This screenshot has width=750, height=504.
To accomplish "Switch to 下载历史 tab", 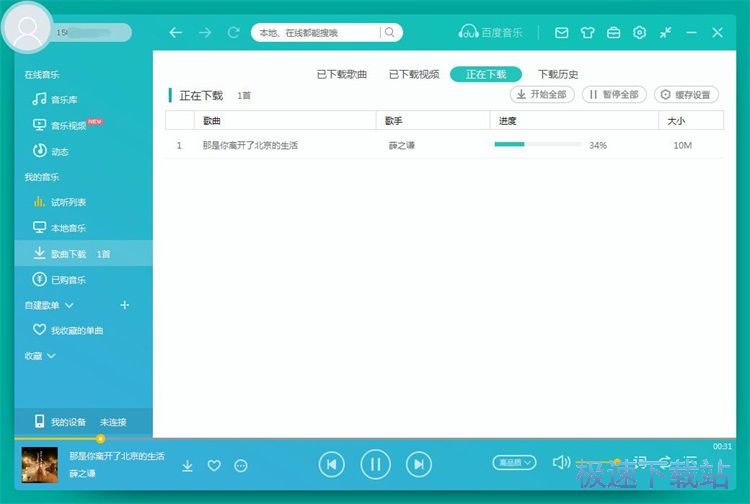I will click(x=558, y=75).
